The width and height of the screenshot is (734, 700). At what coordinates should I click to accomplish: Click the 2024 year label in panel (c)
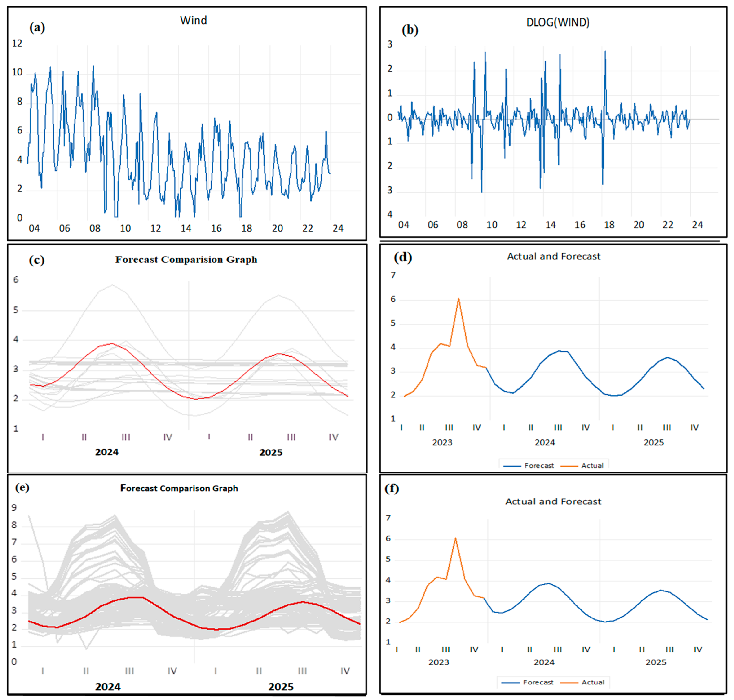107,452
